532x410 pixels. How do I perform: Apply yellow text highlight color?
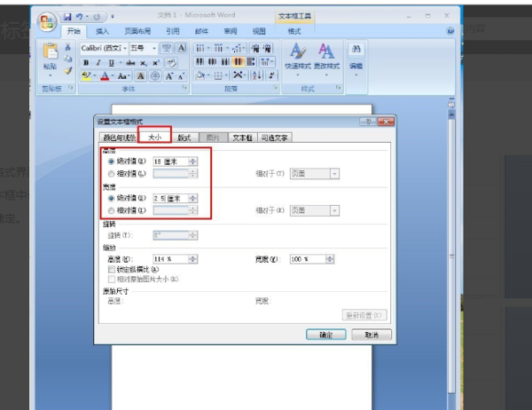pyautogui.click(x=86, y=76)
